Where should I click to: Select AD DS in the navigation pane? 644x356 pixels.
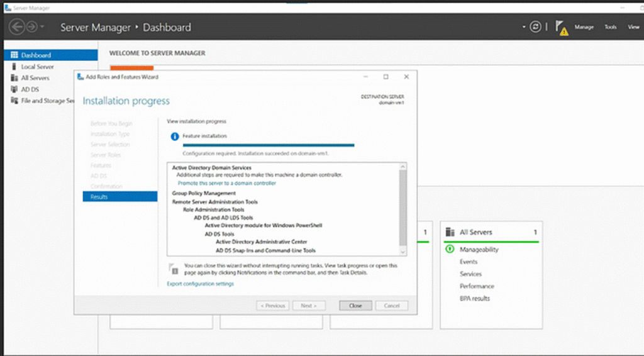pos(30,89)
